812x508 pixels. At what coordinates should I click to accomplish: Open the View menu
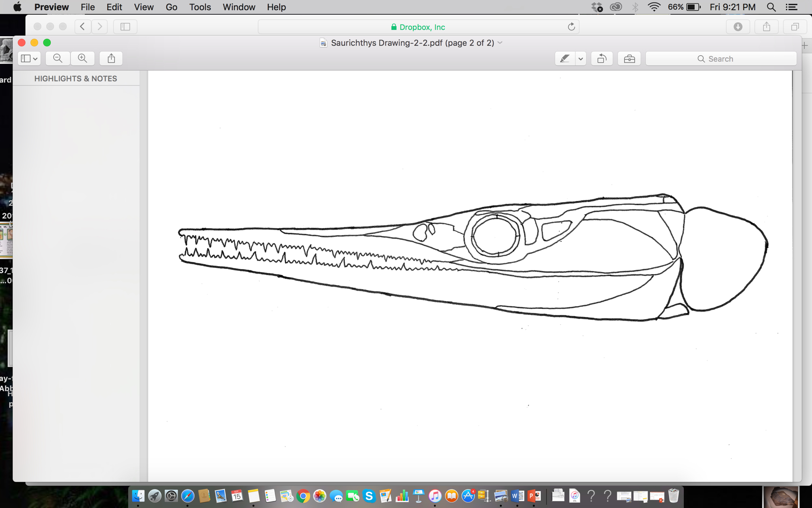(144, 7)
